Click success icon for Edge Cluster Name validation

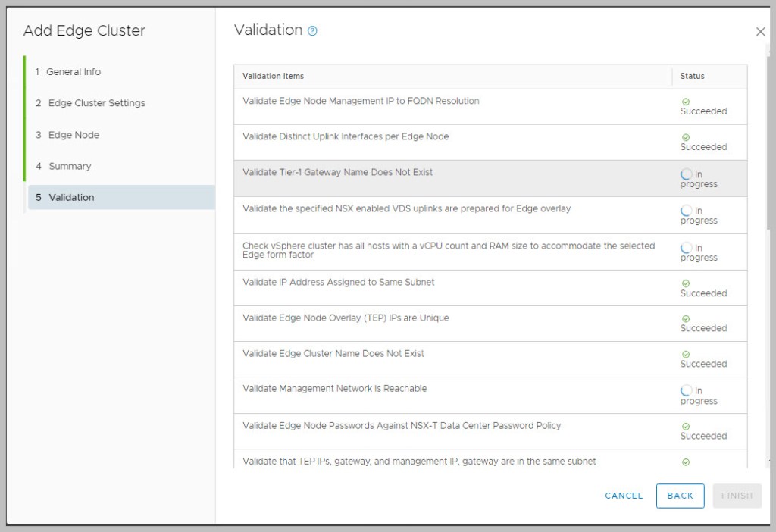tap(686, 355)
